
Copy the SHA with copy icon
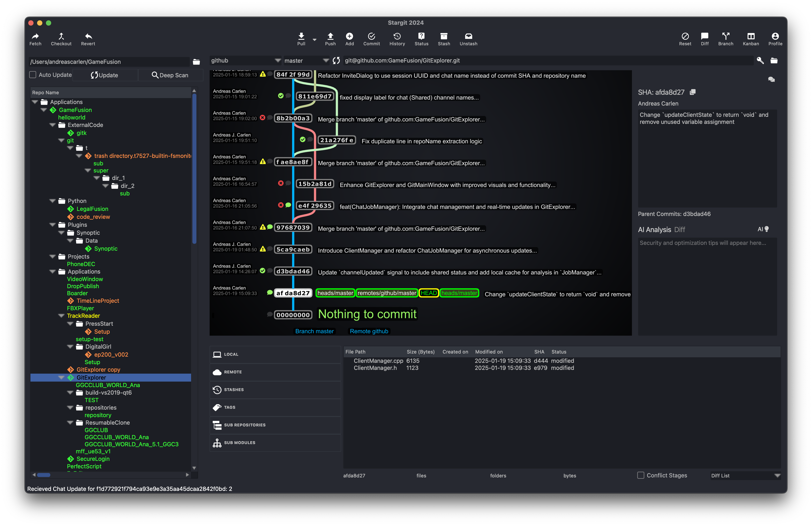click(693, 92)
